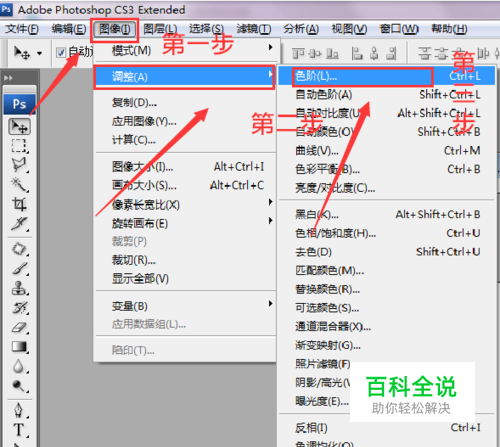
Task: Select the History Brush tool
Action: 19,308
